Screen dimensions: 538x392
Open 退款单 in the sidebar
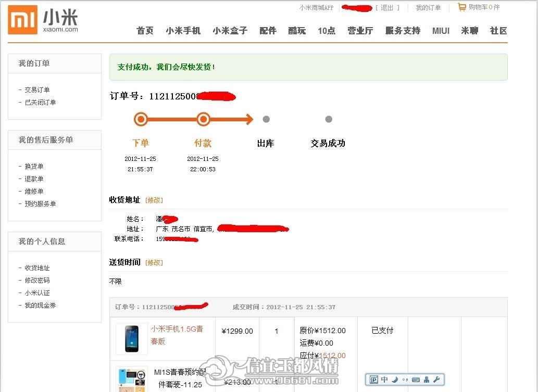(34, 179)
